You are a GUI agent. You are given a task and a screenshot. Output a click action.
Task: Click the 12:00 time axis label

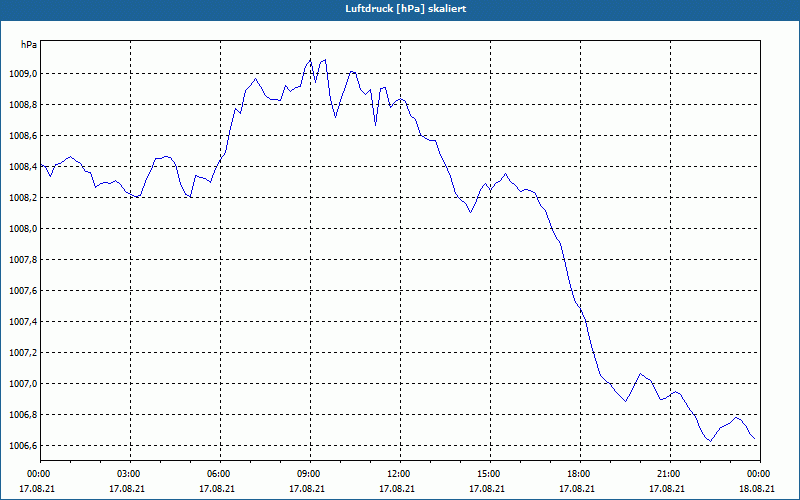[x=400, y=474]
